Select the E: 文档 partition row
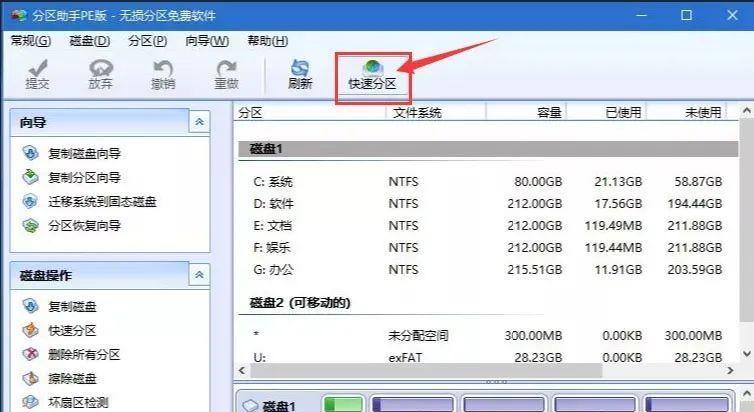Viewport: 754px width, 412px height. click(488, 225)
